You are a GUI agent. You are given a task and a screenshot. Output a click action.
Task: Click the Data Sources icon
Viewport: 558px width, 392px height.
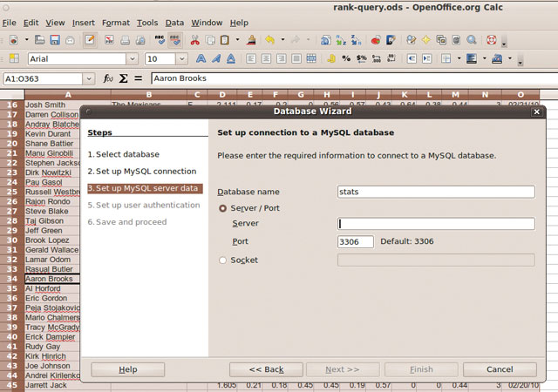tap(456, 40)
